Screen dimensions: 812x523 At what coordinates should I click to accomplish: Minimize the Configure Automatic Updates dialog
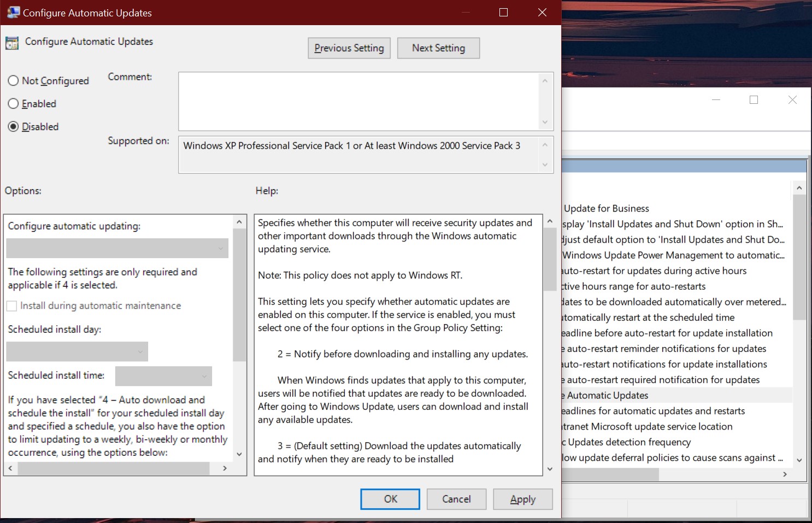click(466, 13)
